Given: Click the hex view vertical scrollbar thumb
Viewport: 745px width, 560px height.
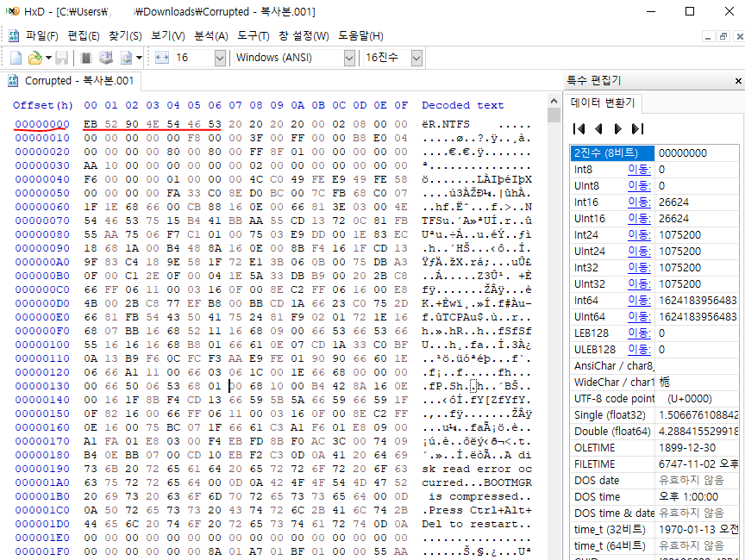Looking at the screenshot, I should pyautogui.click(x=554, y=115).
